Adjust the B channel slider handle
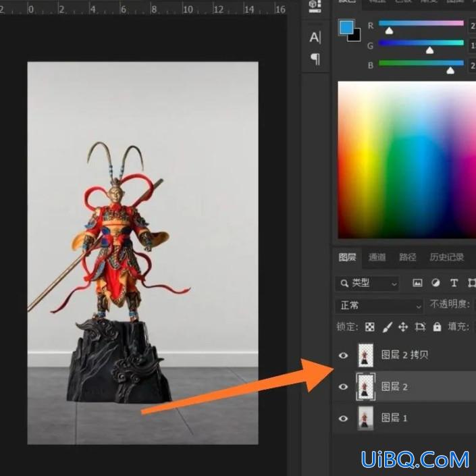Screen dimensions: 476x476 pyautogui.click(x=450, y=70)
